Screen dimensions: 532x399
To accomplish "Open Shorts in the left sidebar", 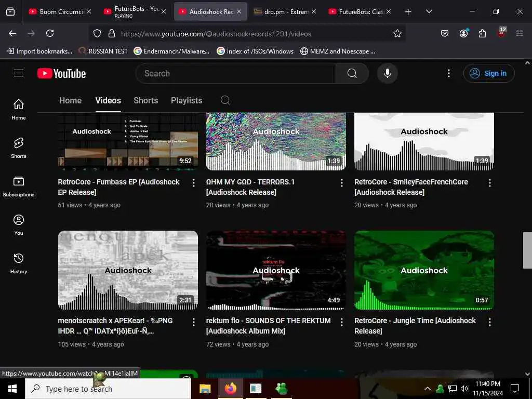I will [x=19, y=148].
